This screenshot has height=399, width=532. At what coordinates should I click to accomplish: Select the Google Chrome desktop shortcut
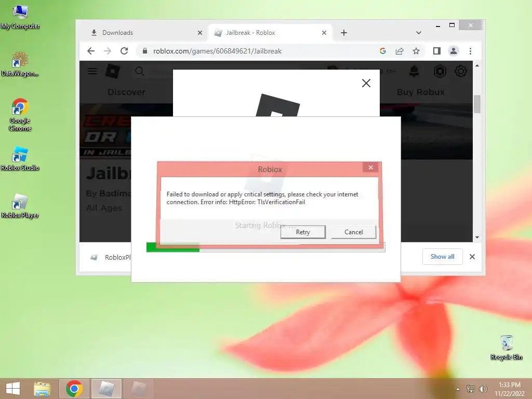tap(20, 115)
